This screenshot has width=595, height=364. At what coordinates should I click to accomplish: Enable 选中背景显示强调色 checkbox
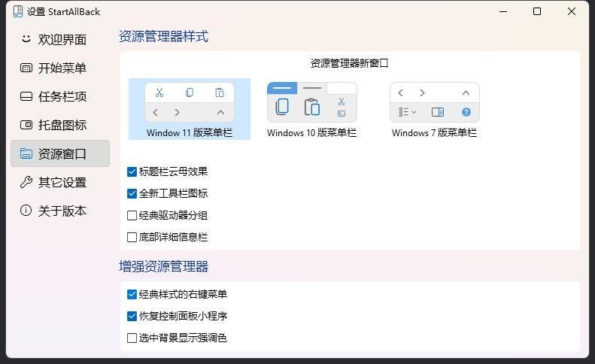pyautogui.click(x=132, y=338)
